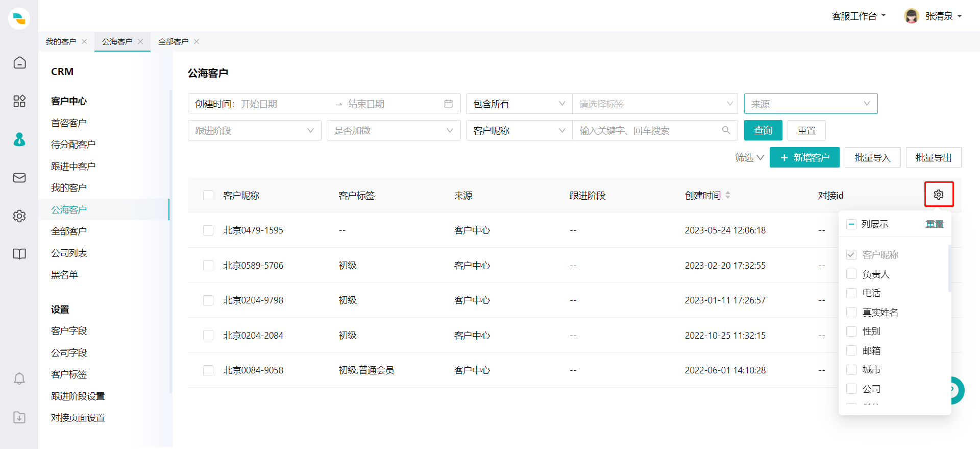Open the mail envelope icon in sidebar

(x=19, y=177)
